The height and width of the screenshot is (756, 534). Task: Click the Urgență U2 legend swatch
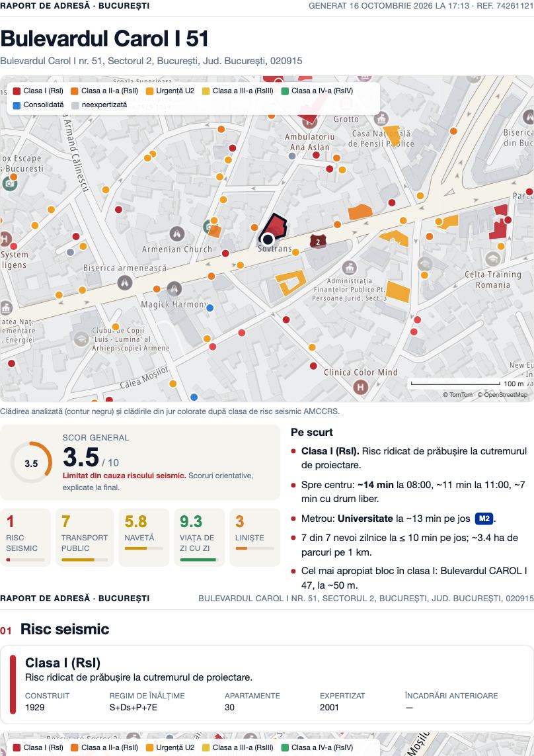[x=149, y=91]
